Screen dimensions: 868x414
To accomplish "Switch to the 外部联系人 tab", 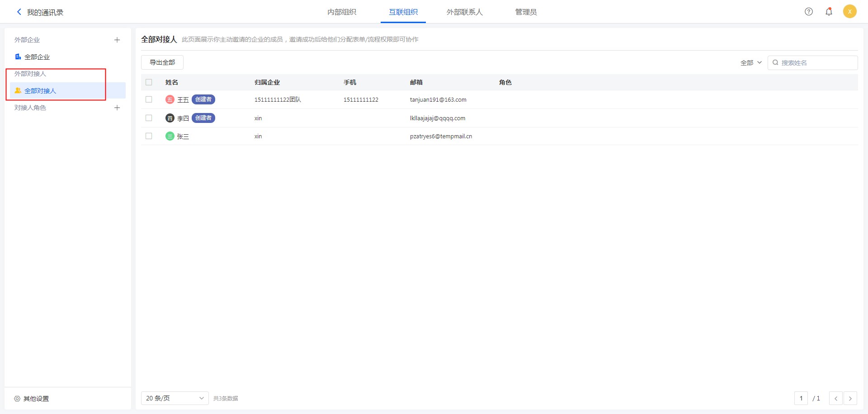I will (464, 12).
